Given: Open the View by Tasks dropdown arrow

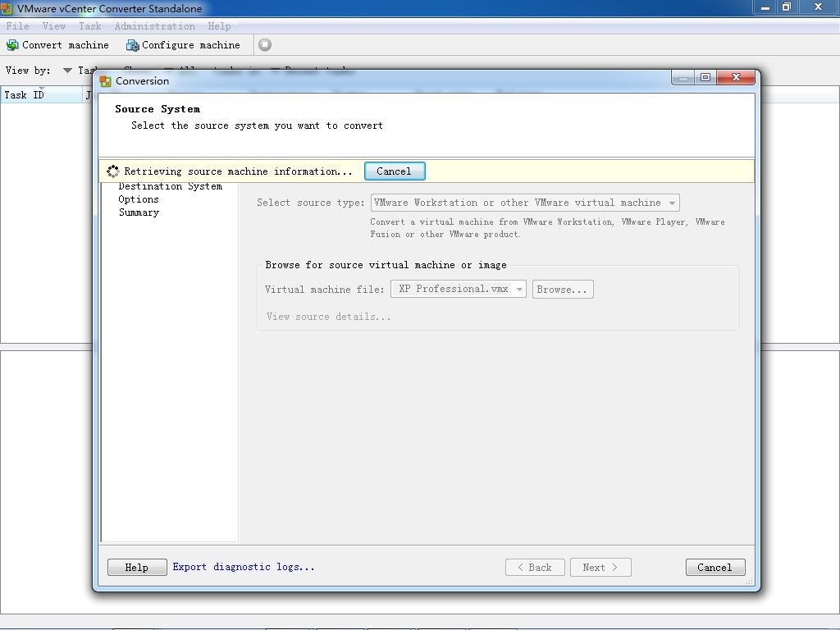Looking at the screenshot, I should pos(67,71).
